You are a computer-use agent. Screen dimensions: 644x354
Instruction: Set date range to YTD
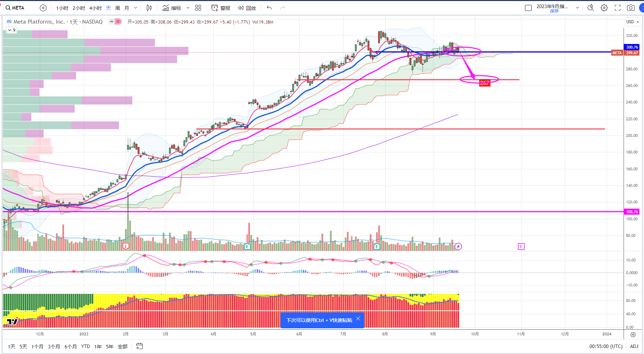(86, 347)
